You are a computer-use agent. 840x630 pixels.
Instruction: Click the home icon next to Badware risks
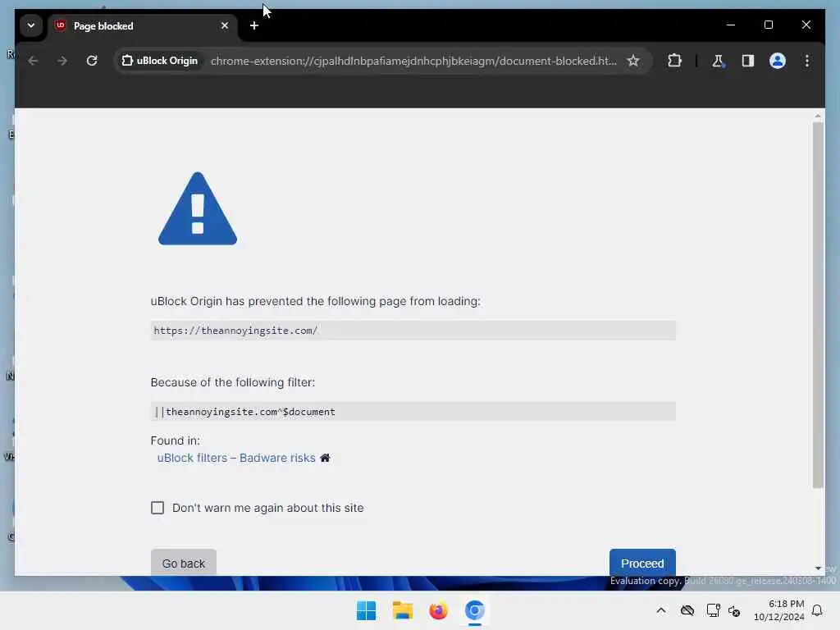point(325,458)
